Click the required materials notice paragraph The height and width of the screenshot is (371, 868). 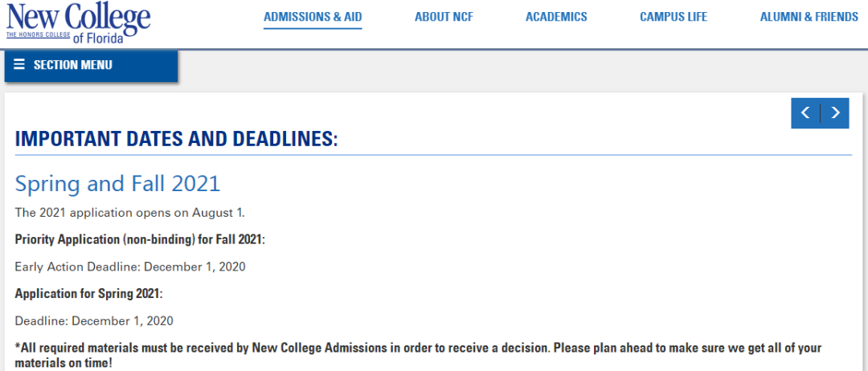point(418,356)
